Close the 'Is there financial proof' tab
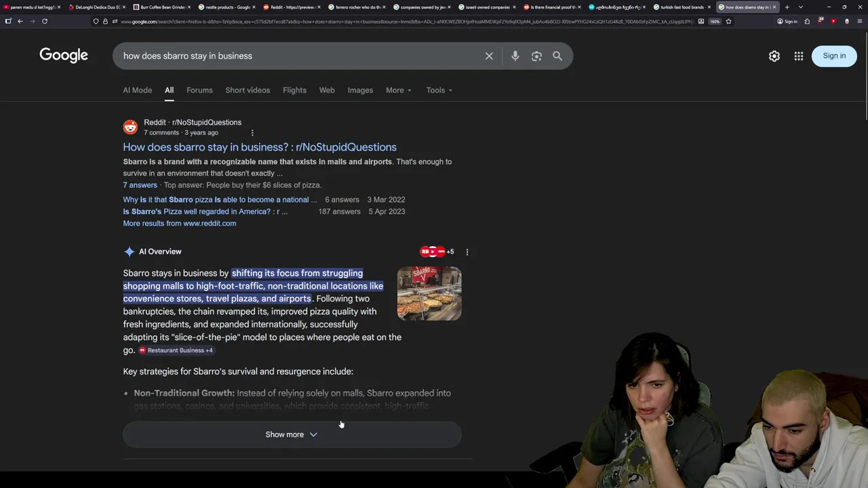Viewport: 868px width, 488px height. (x=579, y=7)
